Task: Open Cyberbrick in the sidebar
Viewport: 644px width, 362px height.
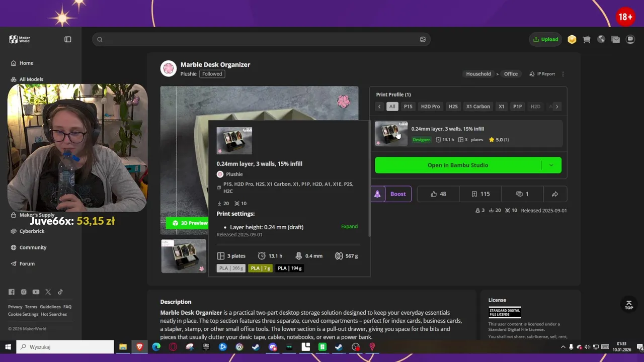Action: 32,231
